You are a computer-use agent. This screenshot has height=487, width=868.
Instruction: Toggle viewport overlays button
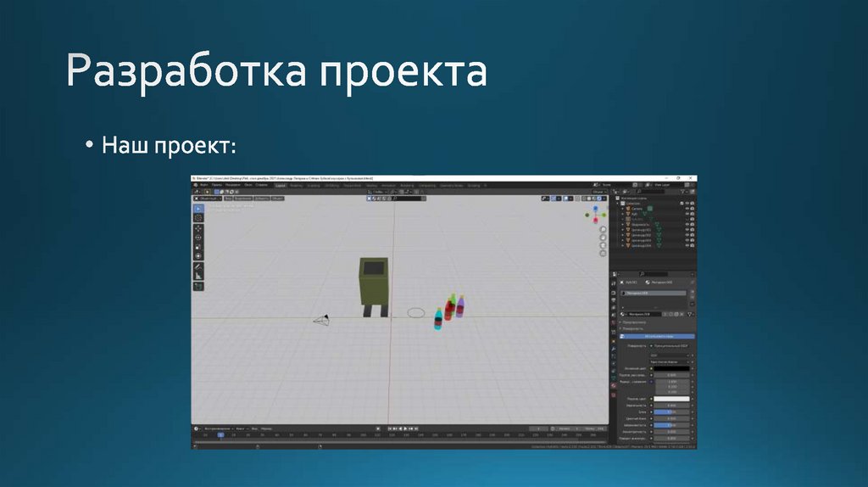tap(565, 199)
